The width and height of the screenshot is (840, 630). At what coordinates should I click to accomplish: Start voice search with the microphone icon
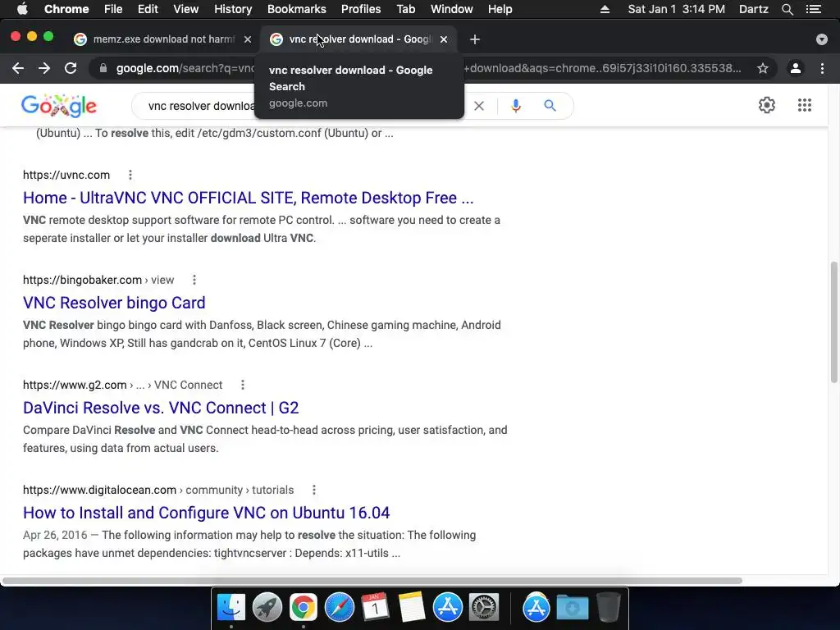[x=516, y=106]
